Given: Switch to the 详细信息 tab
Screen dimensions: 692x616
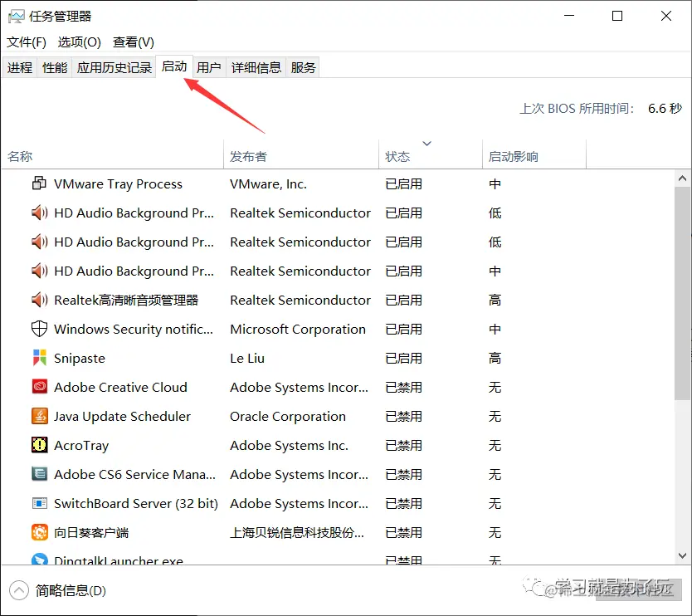Looking at the screenshot, I should coord(256,67).
